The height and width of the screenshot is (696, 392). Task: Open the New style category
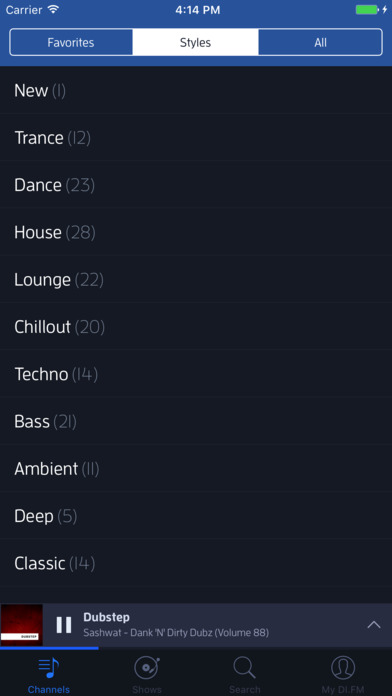point(196,90)
